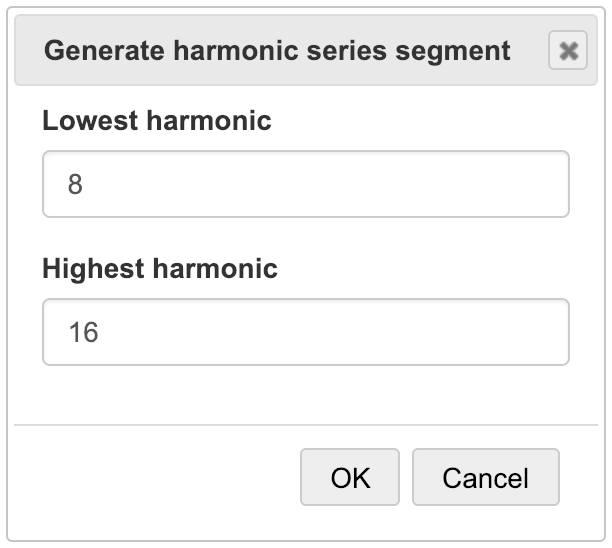The image size is (612, 548).
Task: Click the gray X icon in title bar
Action: [568, 51]
